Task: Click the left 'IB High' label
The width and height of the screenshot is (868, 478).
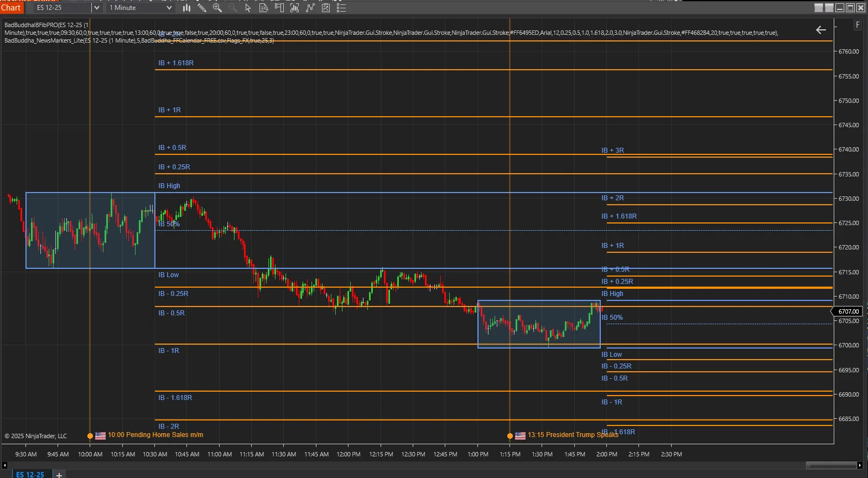Action: point(169,186)
